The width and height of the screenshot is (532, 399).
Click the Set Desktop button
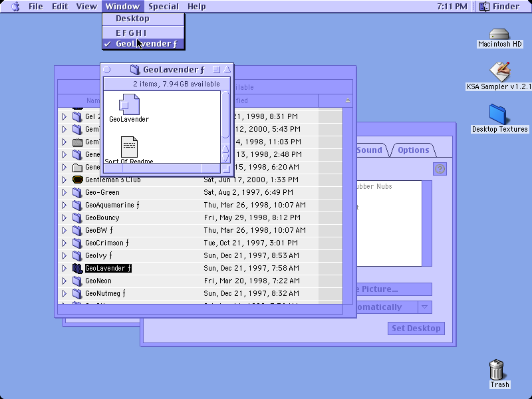tap(416, 329)
